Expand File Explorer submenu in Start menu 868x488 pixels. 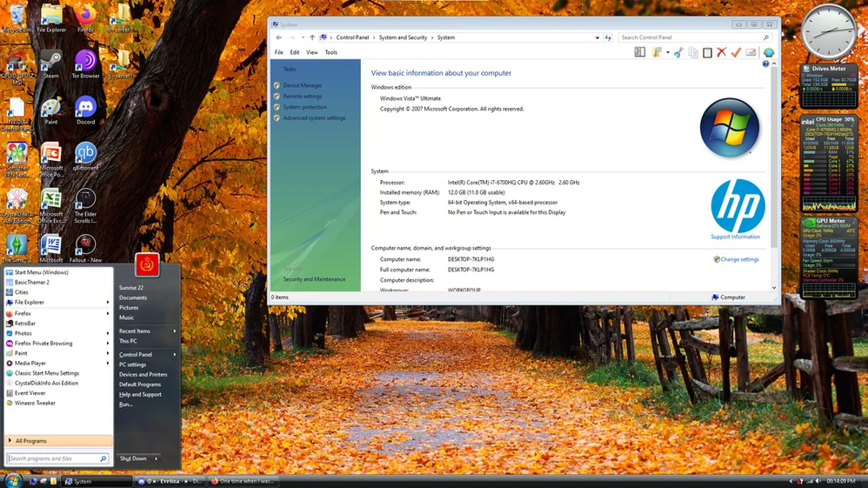coord(107,303)
